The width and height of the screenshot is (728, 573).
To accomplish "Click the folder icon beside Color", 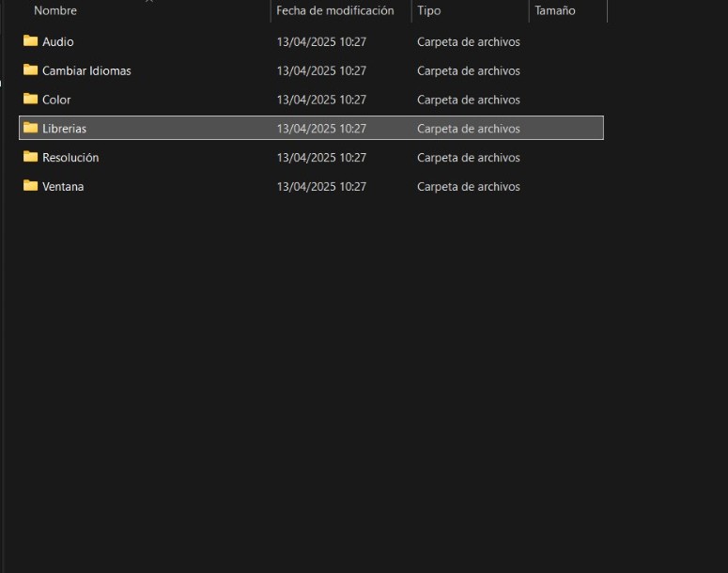I will (x=30, y=100).
